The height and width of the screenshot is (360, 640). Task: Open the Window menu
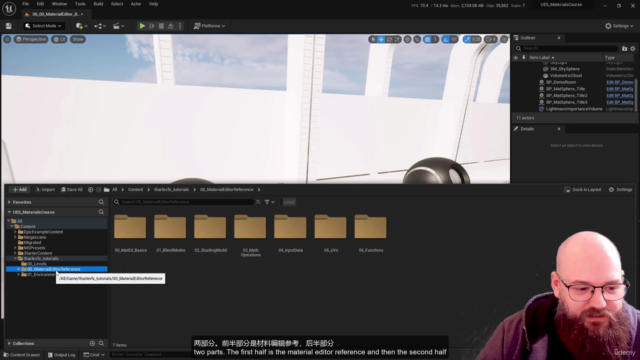point(59,4)
